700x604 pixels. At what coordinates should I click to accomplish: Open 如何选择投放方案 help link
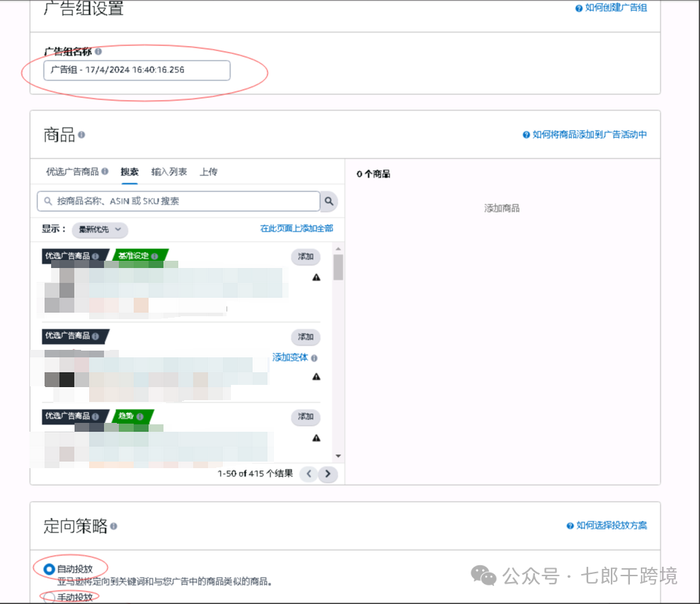606,526
